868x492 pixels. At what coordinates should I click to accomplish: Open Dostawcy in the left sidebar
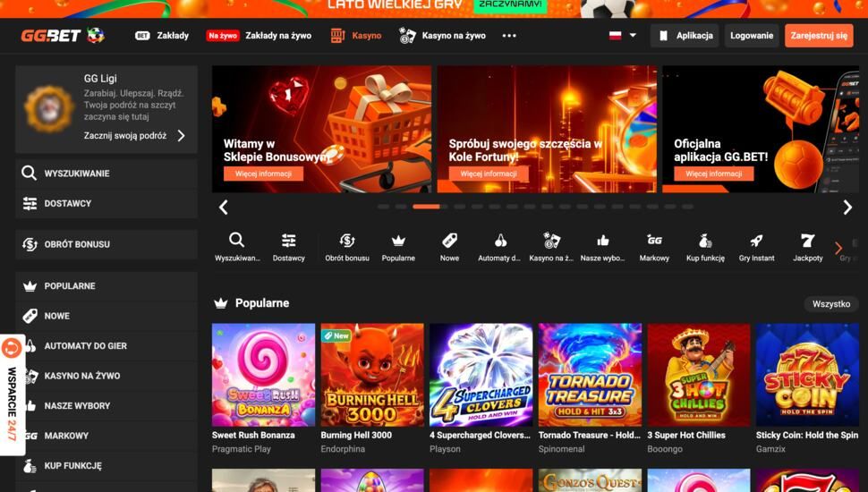[106, 203]
